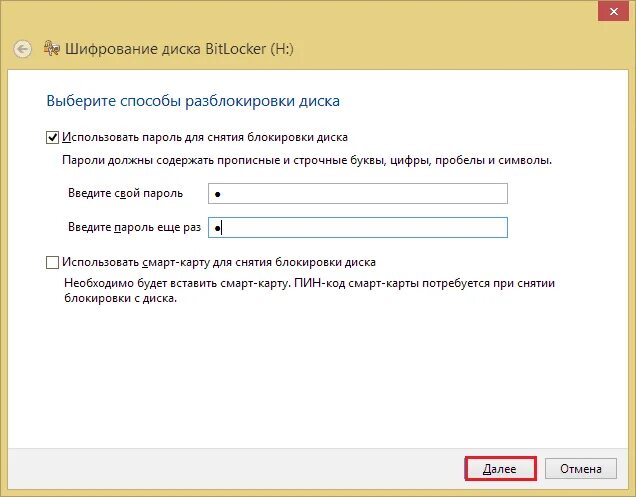Click the BitLocker key icon beside the title
Screen dimensions: 636x497
point(52,48)
